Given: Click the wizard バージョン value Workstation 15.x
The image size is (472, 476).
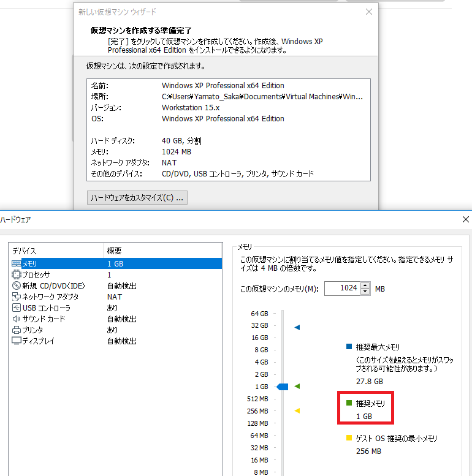Looking at the screenshot, I should (191, 107).
